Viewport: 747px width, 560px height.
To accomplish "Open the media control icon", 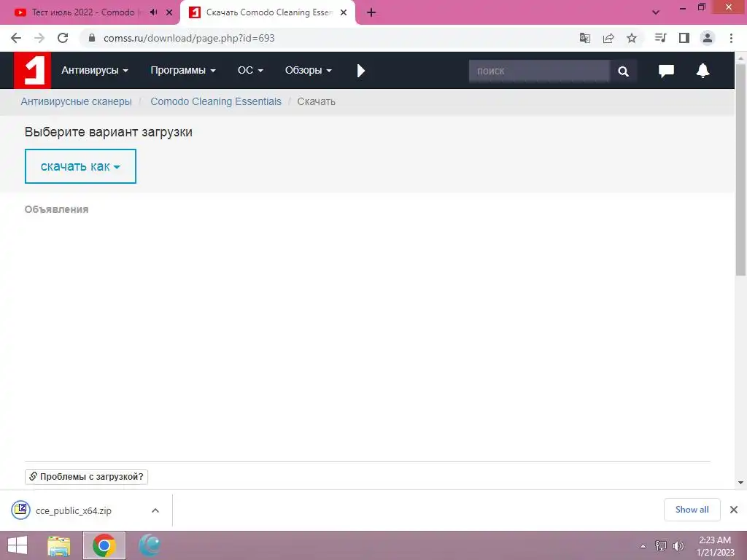I will point(660,38).
